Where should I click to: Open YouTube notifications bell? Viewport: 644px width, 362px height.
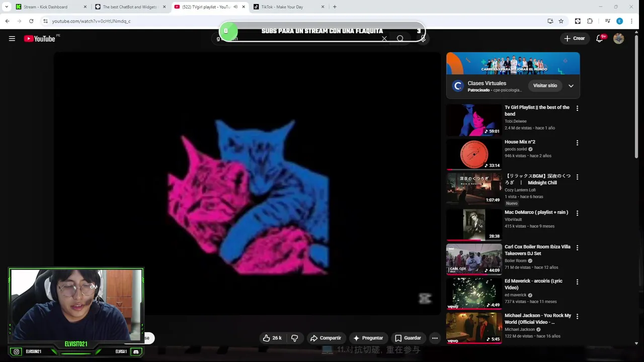tap(600, 38)
